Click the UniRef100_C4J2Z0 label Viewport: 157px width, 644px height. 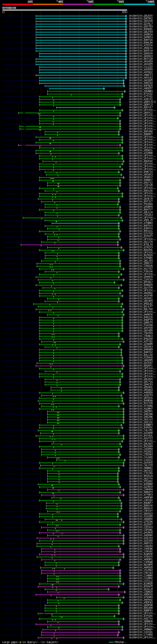tap(141, 67)
